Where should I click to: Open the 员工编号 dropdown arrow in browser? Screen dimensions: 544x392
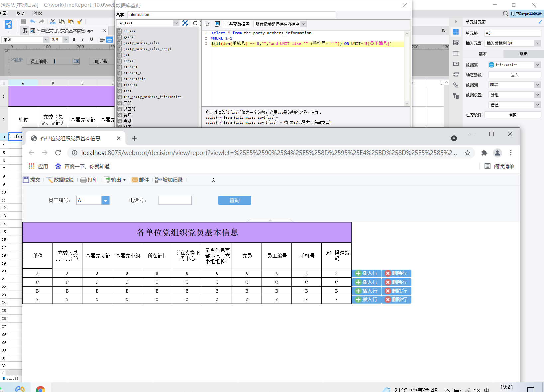pos(105,200)
